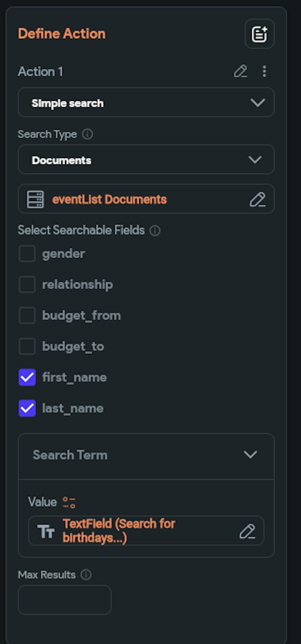
Task: Enable the gender checkbox
Action: 27,253
